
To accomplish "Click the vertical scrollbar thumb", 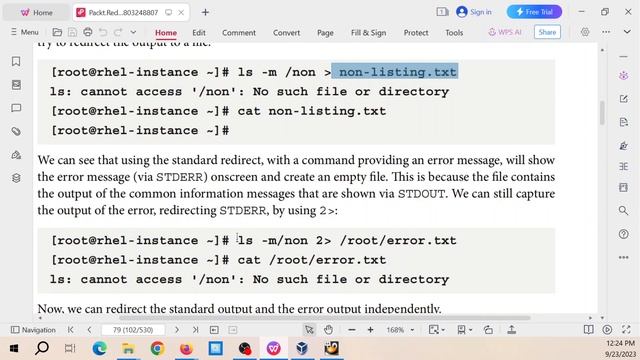I will pyautogui.click(x=602, y=112).
